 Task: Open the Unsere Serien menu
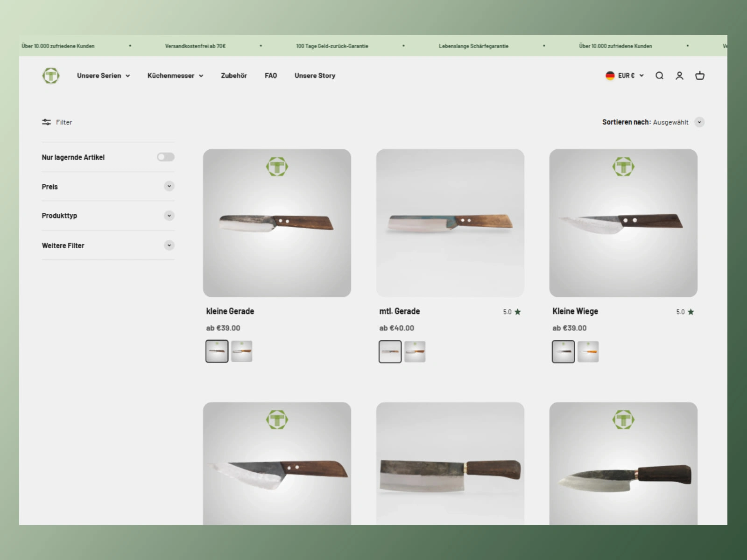[104, 76]
